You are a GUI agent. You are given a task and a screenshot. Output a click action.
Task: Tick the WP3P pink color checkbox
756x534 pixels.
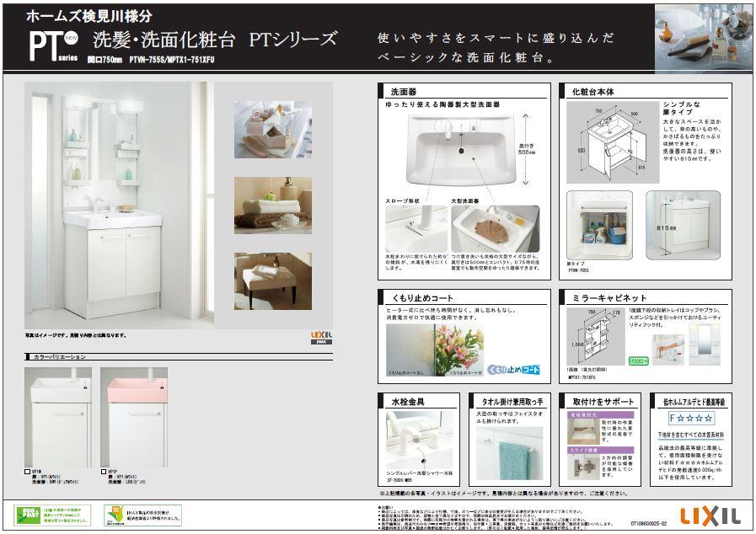[103, 472]
